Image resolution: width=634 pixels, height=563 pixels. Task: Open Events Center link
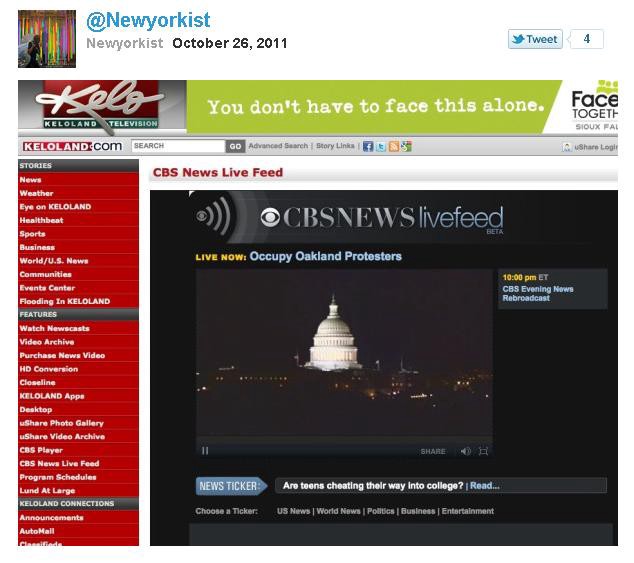78,288
